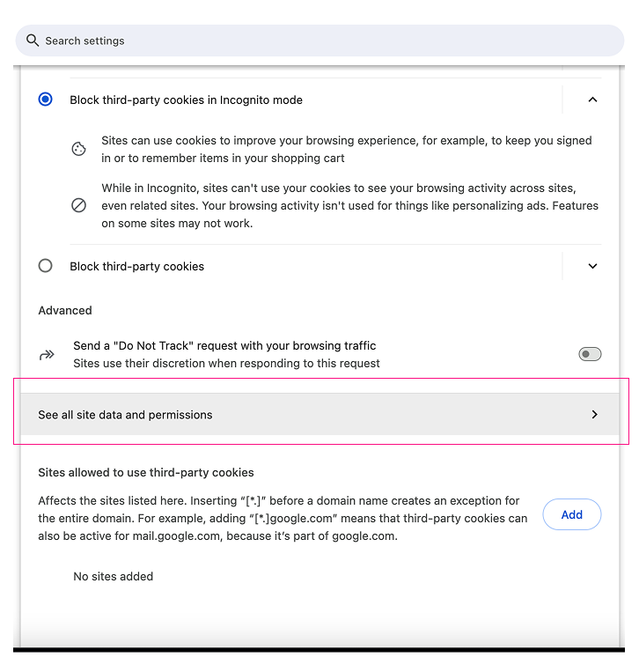Viewport: 639px width, 672px height.
Task: Collapse the Incognito mode option details
Action: [592, 100]
